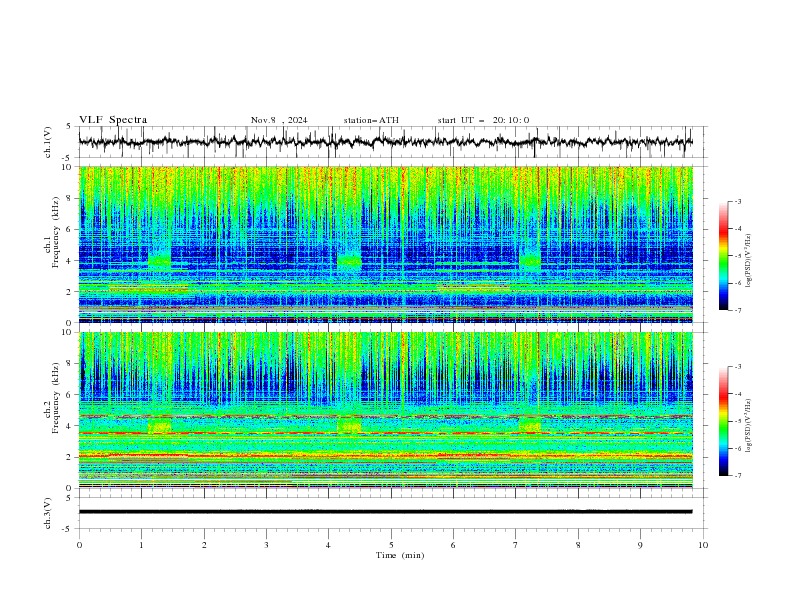The height and width of the screenshot is (612, 792).
Task: Click the ch.2 4 kHz burst near minute 4.3
Action: [349, 425]
